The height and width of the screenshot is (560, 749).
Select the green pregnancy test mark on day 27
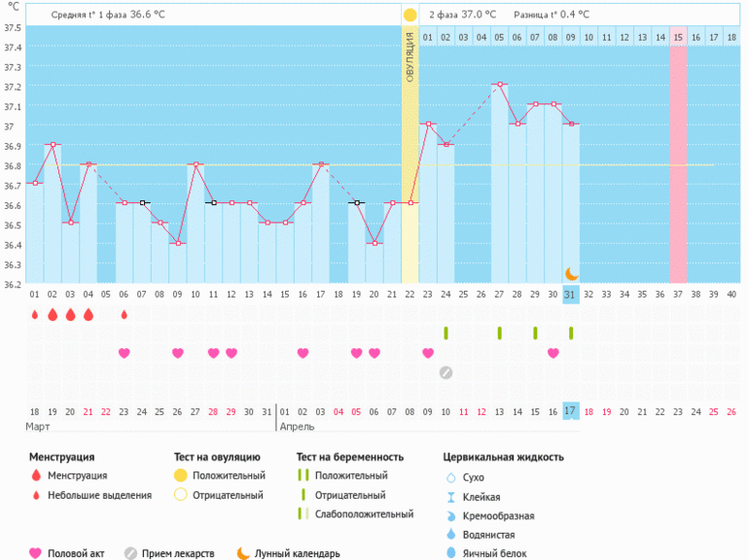(499, 333)
